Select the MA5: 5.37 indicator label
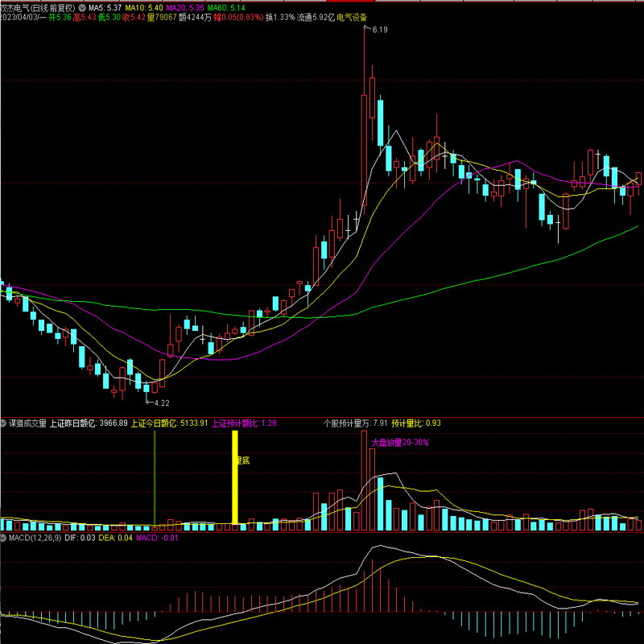This screenshot has width=644, height=644. tap(105, 7)
